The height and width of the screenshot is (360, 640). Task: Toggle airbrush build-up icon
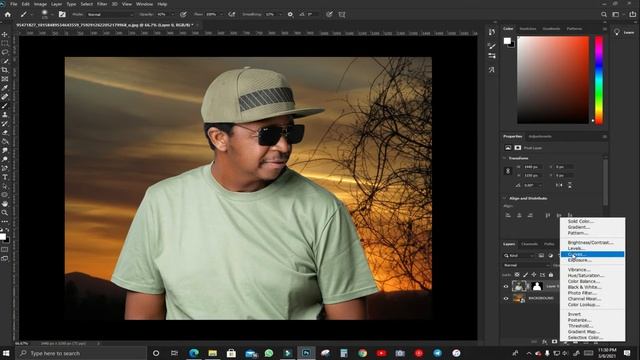(231, 14)
